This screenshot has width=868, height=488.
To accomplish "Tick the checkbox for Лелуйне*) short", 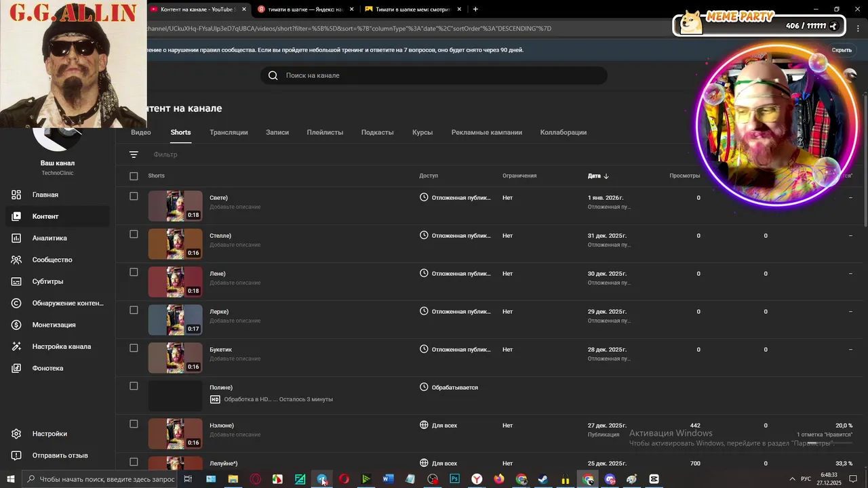I will [134, 462].
